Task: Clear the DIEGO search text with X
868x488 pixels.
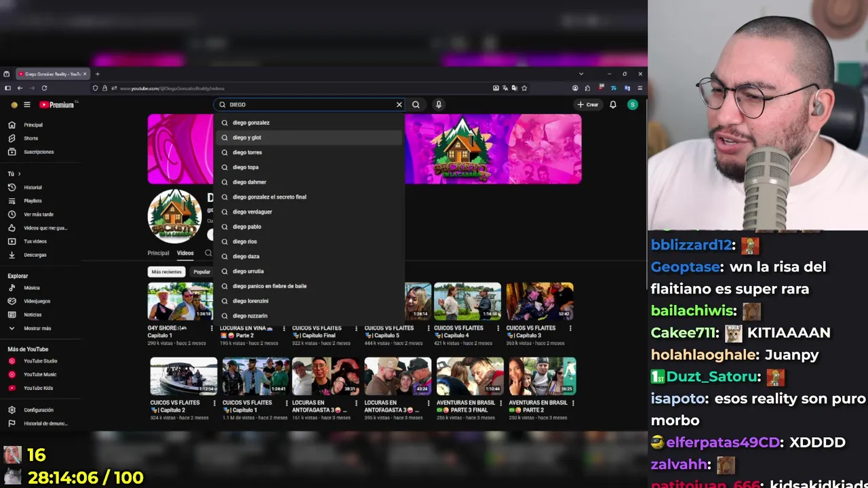Action: [399, 104]
